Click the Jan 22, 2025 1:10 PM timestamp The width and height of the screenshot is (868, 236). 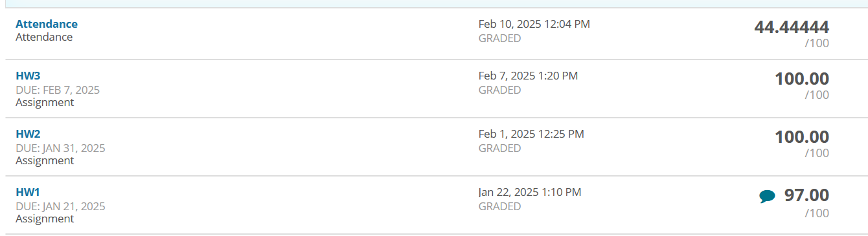click(x=530, y=192)
